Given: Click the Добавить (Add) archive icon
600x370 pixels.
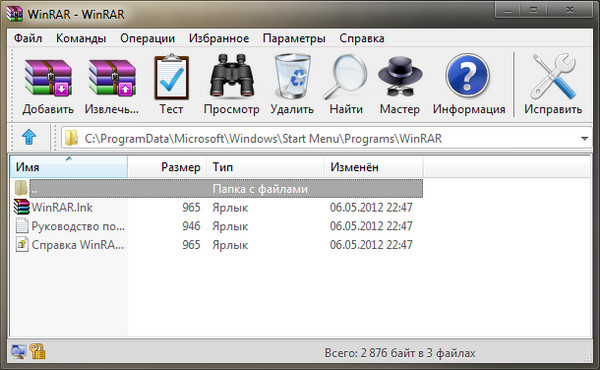Looking at the screenshot, I should click(x=48, y=78).
